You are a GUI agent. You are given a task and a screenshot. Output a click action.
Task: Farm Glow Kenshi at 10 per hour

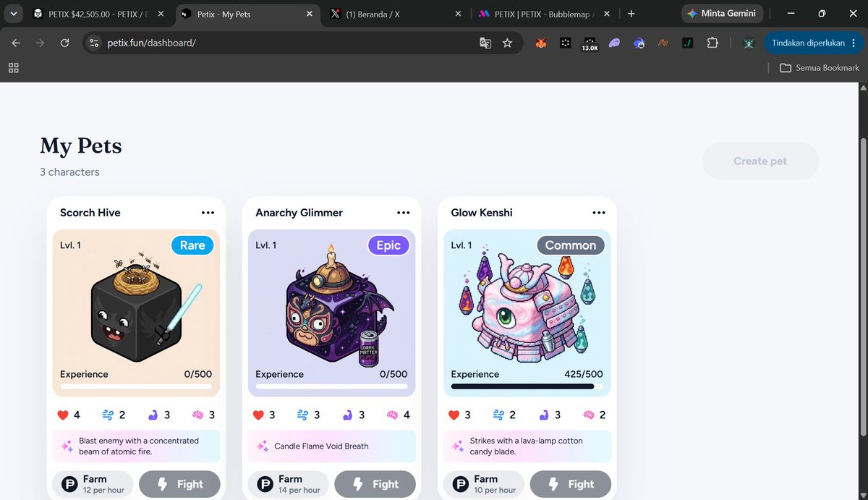[484, 484]
